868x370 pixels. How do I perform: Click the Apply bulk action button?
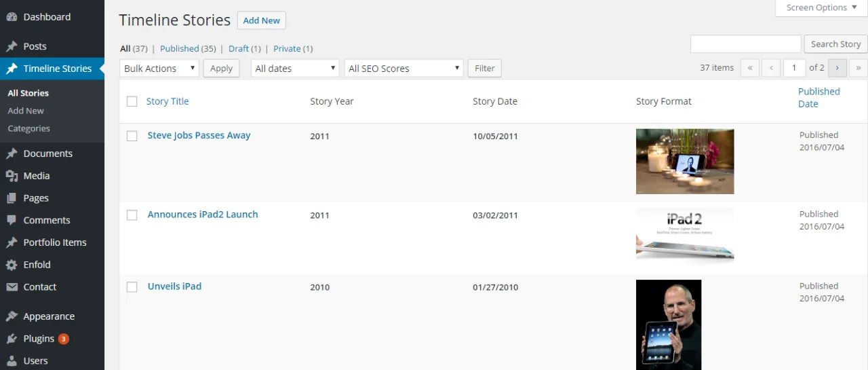[x=221, y=69]
